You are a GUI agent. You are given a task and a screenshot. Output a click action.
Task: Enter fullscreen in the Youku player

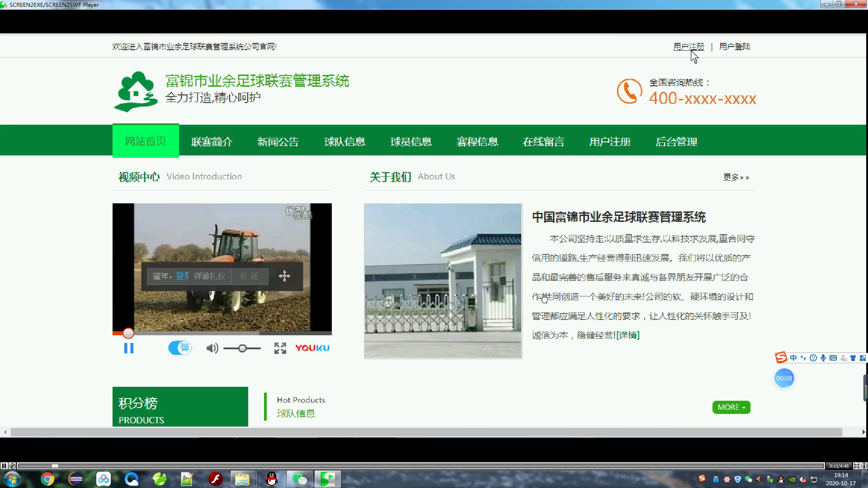pyautogui.click(x=280, y=348)
